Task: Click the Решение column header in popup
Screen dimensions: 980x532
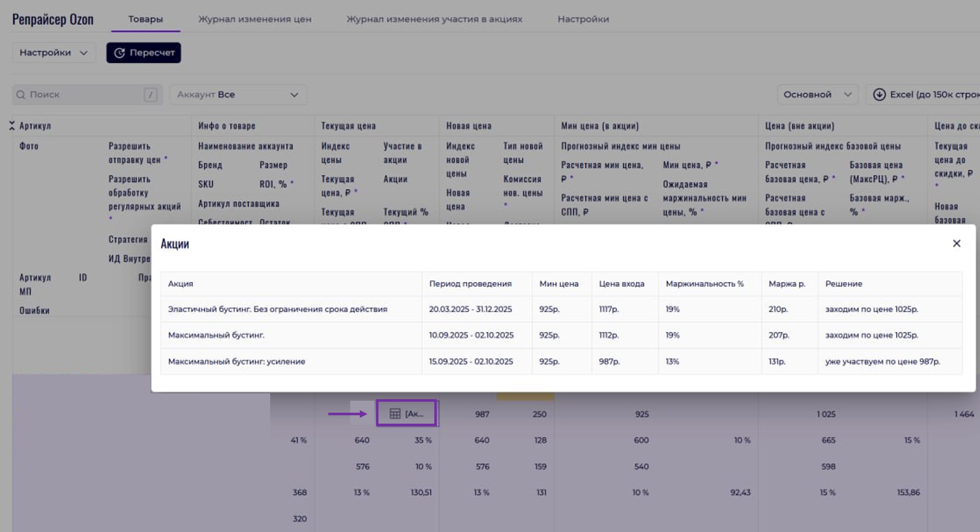Action: (843, 283)
